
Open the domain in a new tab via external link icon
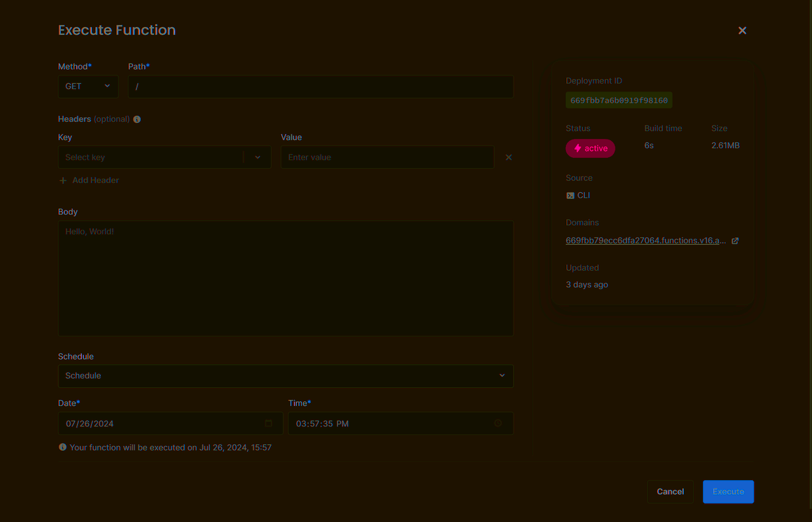tap(735, 240)
